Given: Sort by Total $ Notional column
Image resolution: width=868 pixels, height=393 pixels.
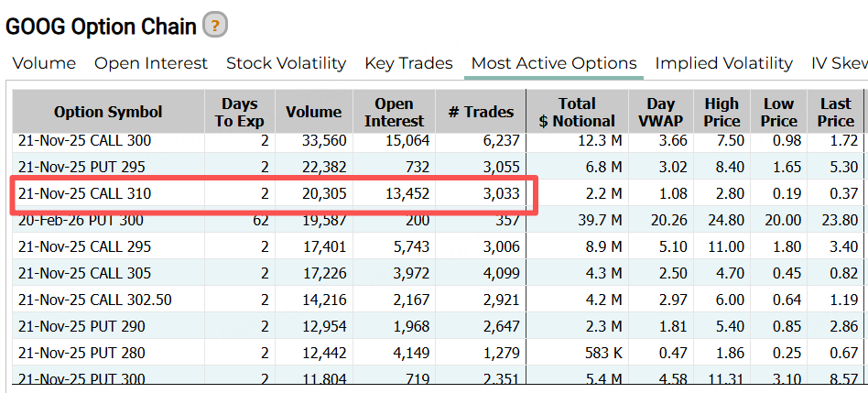Looking at the screenshot, I should click(x=577, y=112).
